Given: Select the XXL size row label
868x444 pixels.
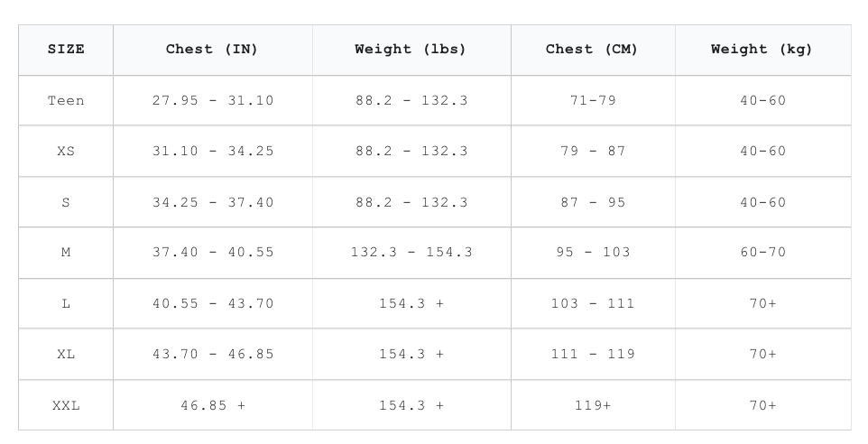Looking at the screenshot, I should tap(66, 405).
